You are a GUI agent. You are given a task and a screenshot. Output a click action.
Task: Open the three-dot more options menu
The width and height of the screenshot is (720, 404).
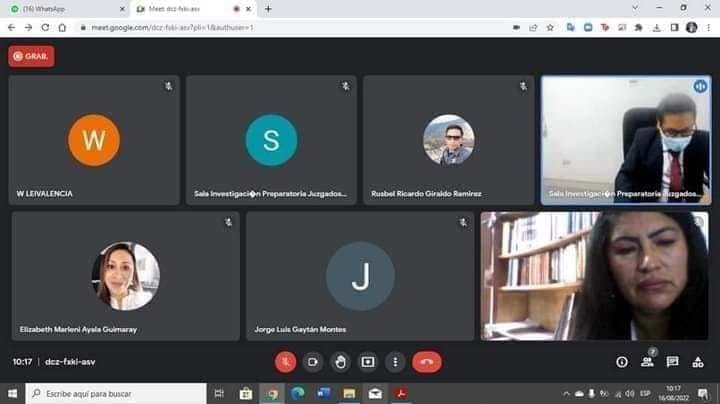396,362
